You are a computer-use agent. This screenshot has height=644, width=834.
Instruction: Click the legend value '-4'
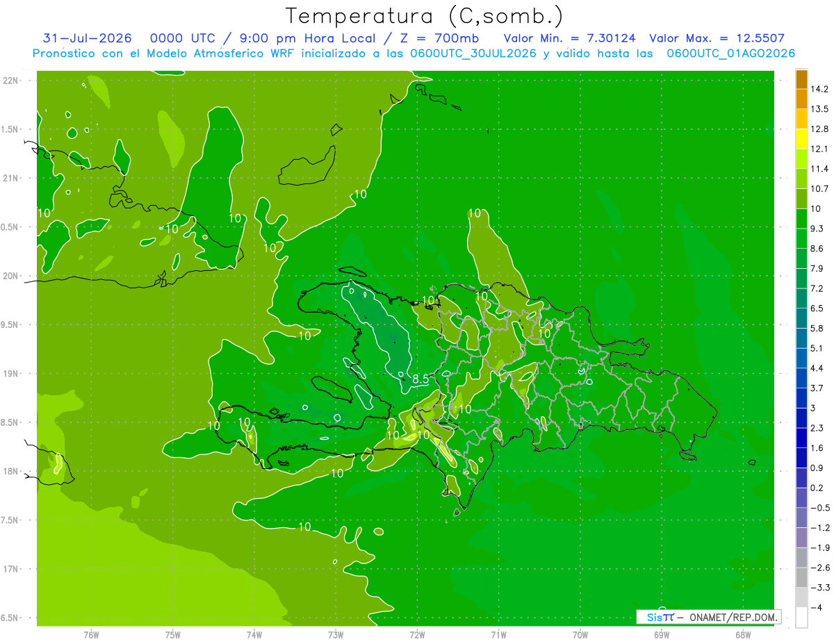pyautogui.click(x=816, y=608)
